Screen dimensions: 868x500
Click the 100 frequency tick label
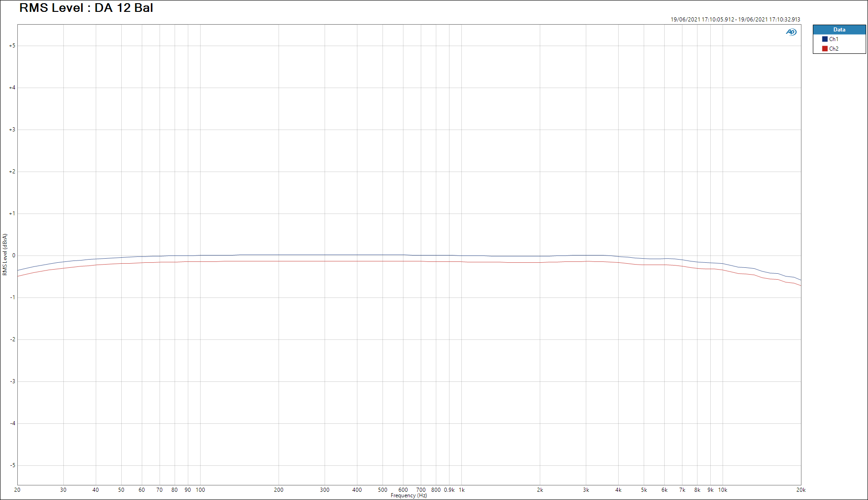tap(200, 490)
